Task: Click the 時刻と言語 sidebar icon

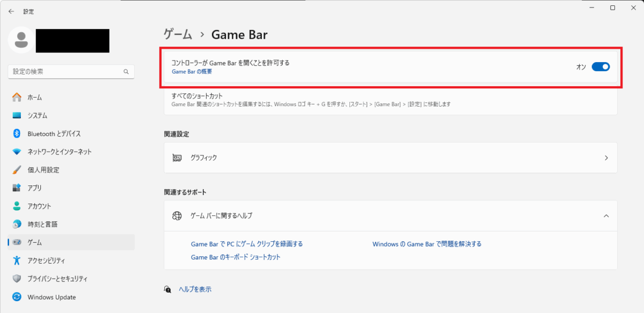Action: tap(18, 224)
